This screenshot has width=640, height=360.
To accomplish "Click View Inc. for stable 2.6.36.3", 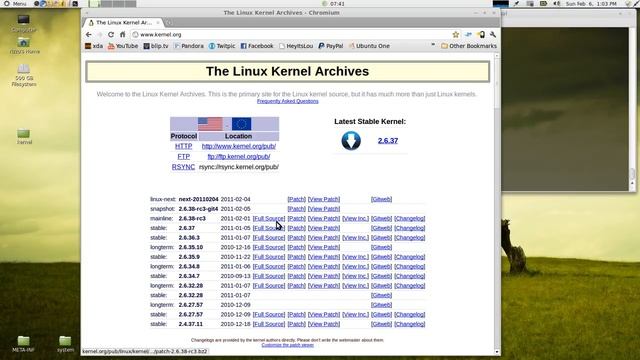I will [x=355, y=238].
